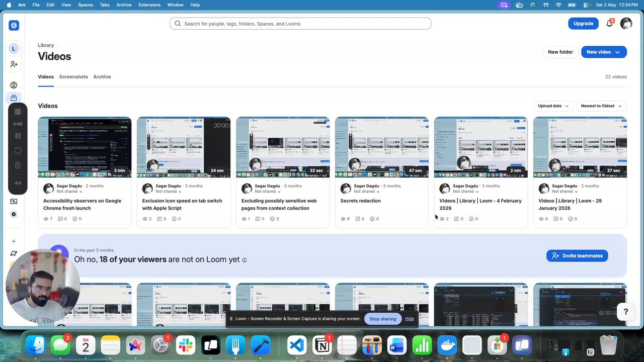Open 'Accessibility observers on Google Chrome fresh launch'
Viewport: 644px width, 362px height.
tap(82, 205)
